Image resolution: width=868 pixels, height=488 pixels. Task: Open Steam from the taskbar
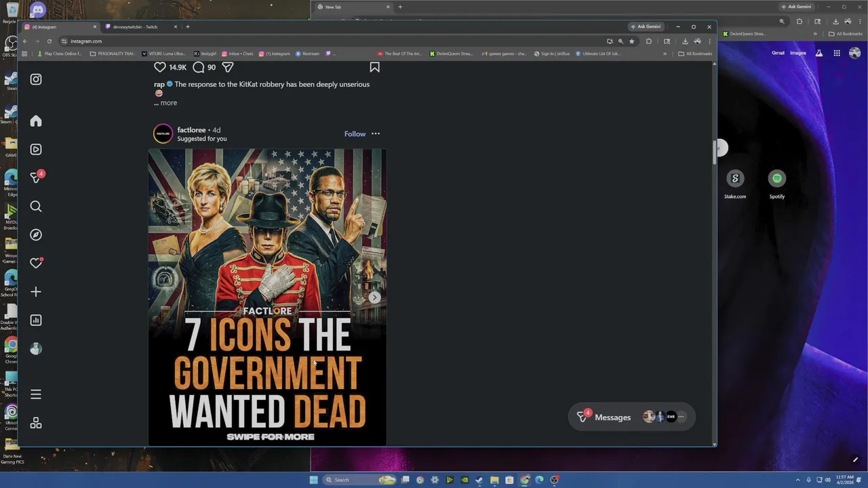point(479,480)
